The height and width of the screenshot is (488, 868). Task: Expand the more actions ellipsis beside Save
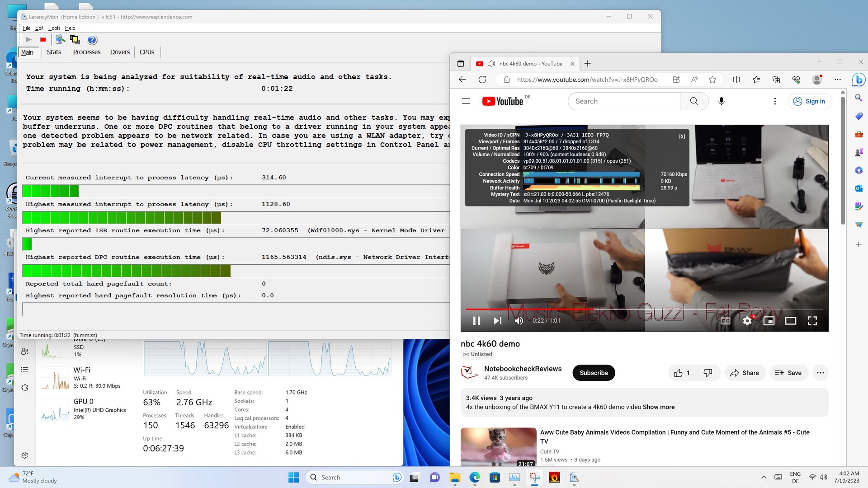tap(820, 373)
